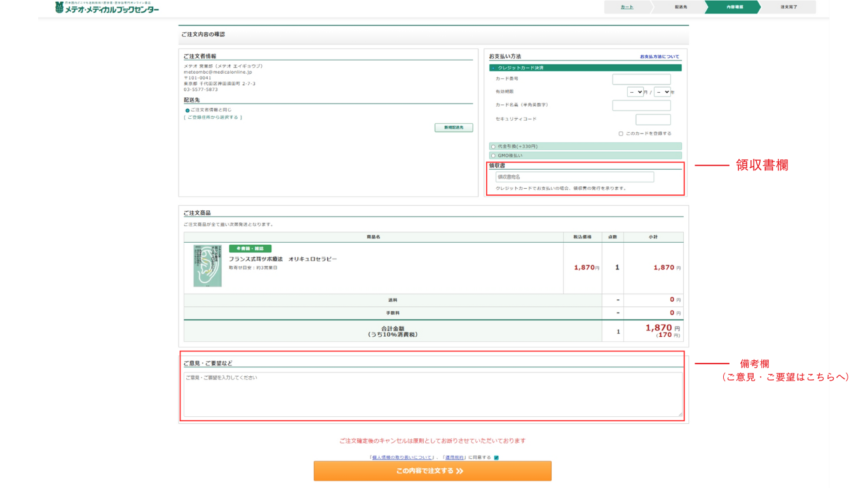Click the ご意見・ご要望 textarea
Viewport: 868px width, 488px height.
[433, 395]
